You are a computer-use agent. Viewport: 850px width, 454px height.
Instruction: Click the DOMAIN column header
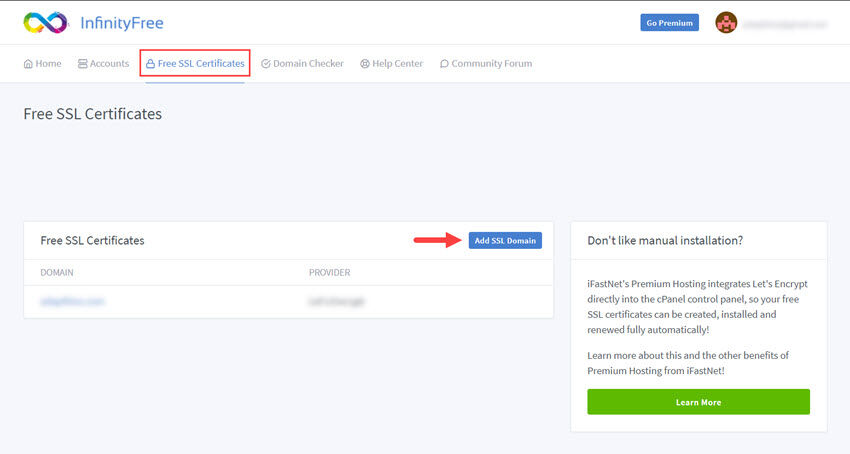(x=57, y=272)
